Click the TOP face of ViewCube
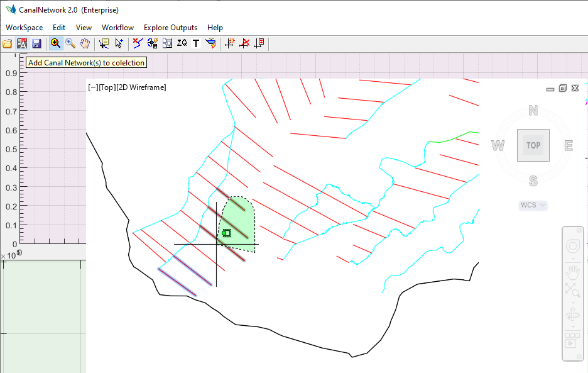Viewport: 588px width, 373px height. click(533, 145)
